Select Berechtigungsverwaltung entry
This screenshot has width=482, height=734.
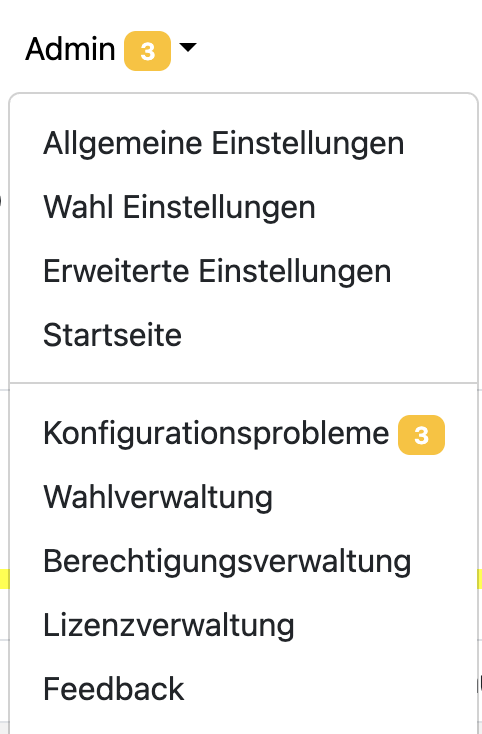(243, 561)
